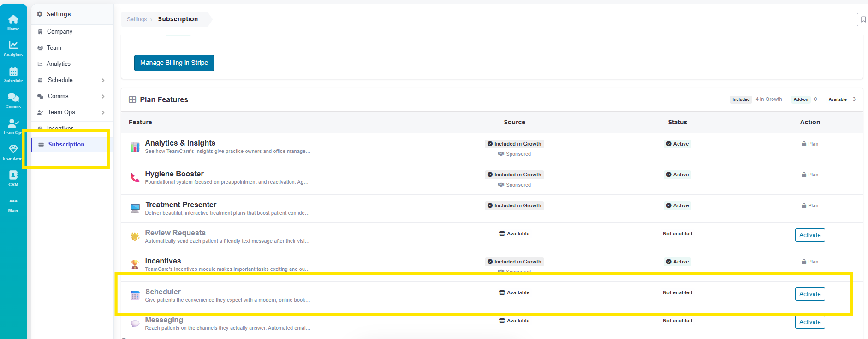Click the Source column header
This screenshot has width=868, height=339.
point(514,122)
